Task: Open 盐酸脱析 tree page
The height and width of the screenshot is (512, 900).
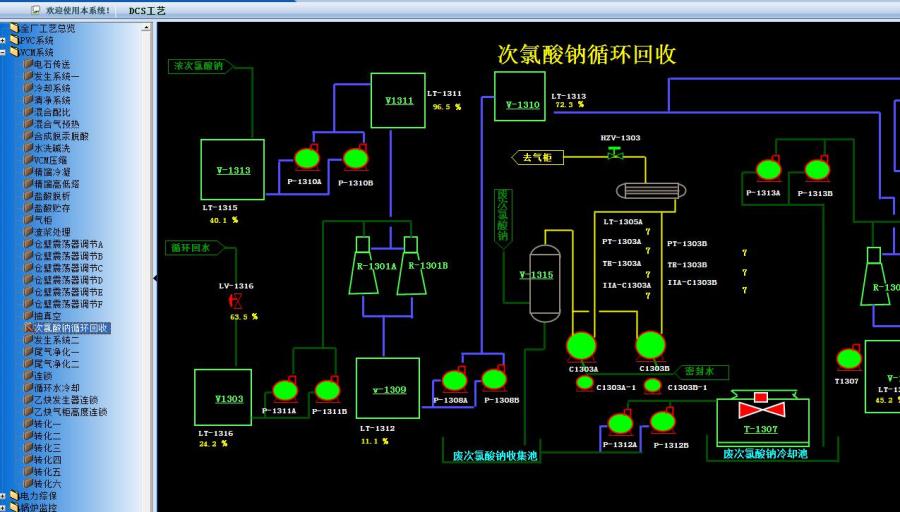Action: pyautogui.click(x=52, y=196)
